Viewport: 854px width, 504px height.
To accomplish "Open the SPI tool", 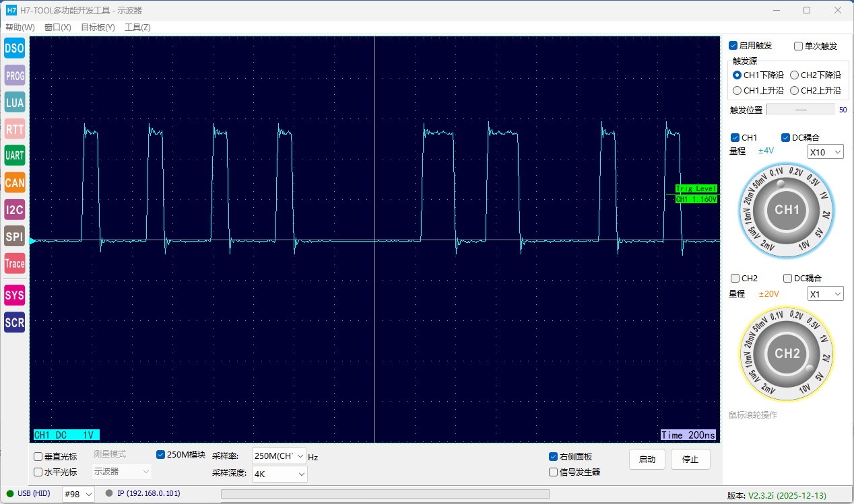I will click(15, 236).
